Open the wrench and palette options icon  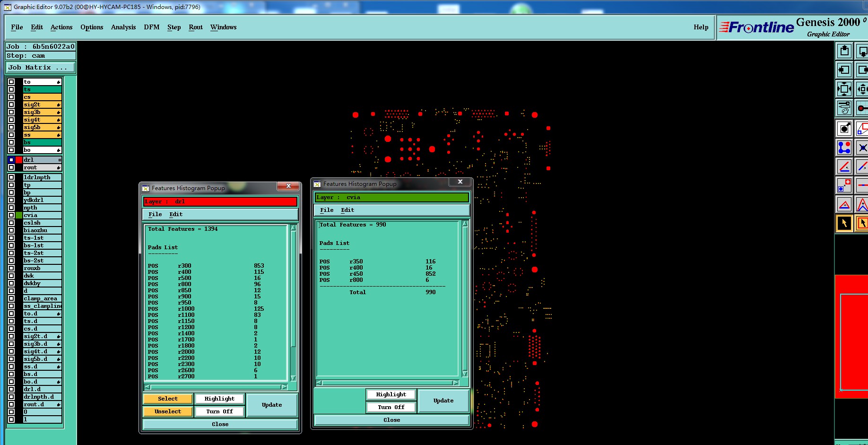[x=844, y=108]
